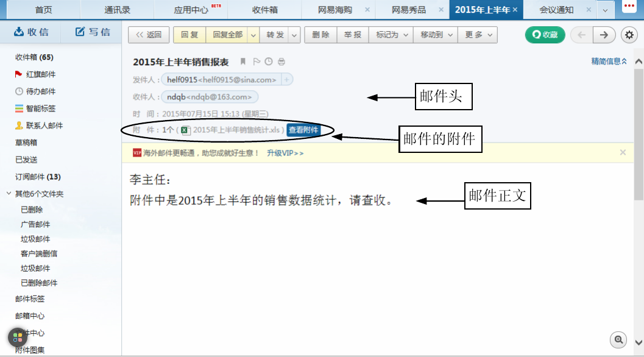Open the 已删除邮件 folder
Image resolution: width=644 pixels, height=357 pixels.
(39, 283)
